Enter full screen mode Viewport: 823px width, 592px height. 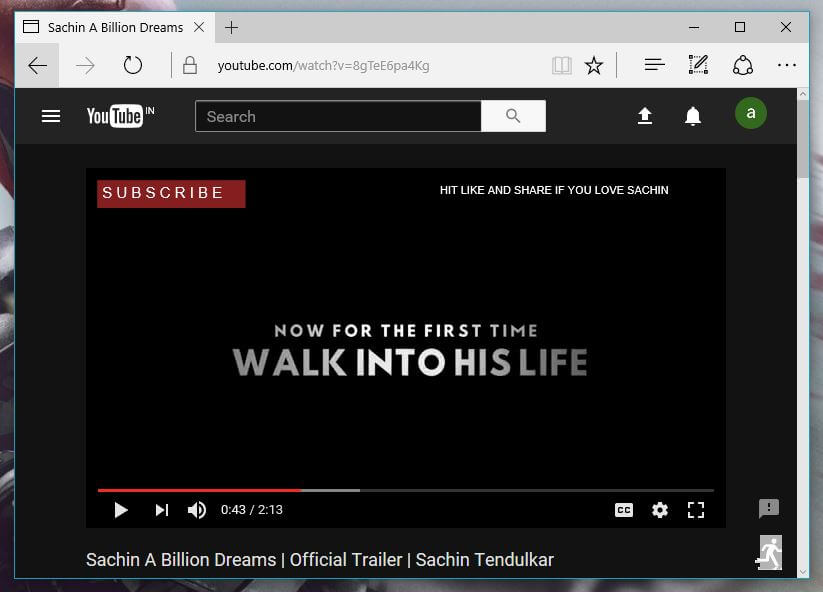point(696,510)
